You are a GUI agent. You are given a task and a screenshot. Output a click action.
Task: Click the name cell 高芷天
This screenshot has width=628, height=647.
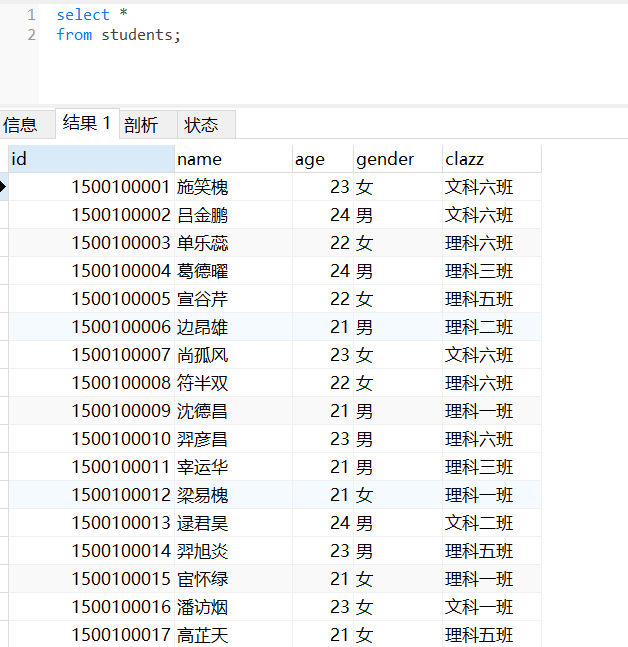pyautogui.click(x=234, y=635)
